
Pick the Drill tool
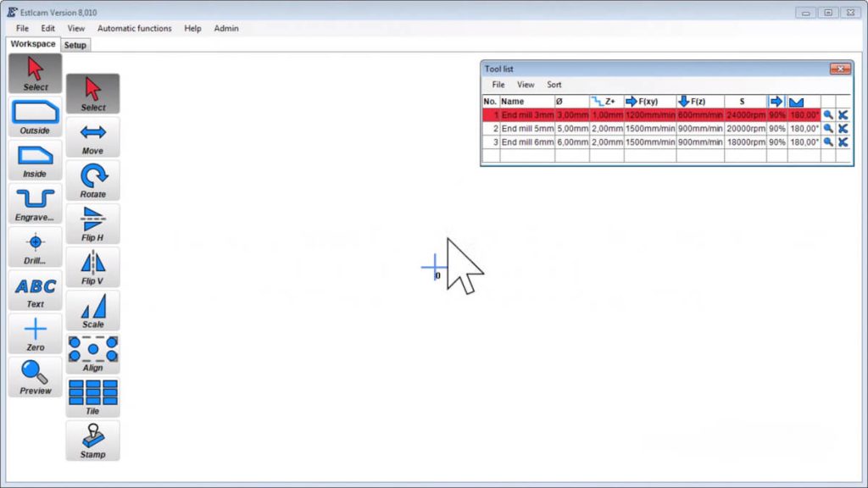point(35,247)
